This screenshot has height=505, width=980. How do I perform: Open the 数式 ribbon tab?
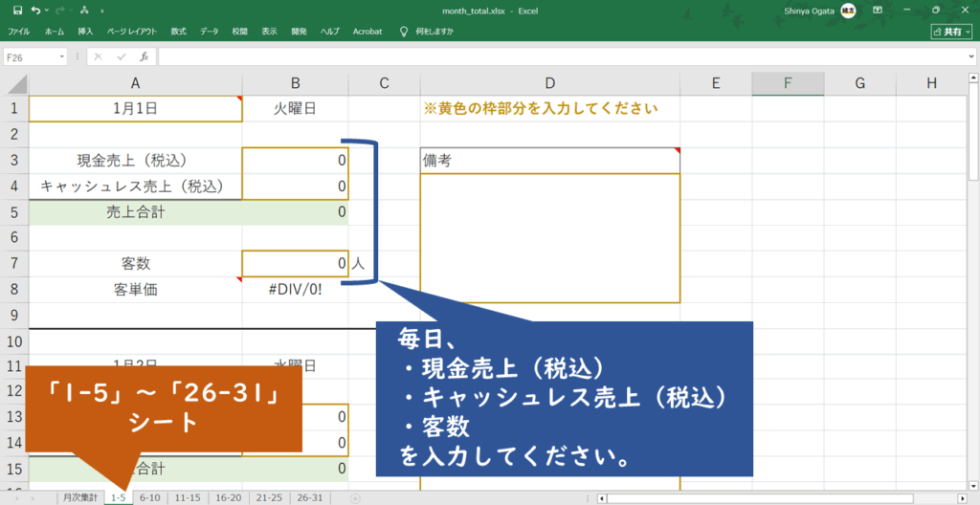[x=178, y=32]
